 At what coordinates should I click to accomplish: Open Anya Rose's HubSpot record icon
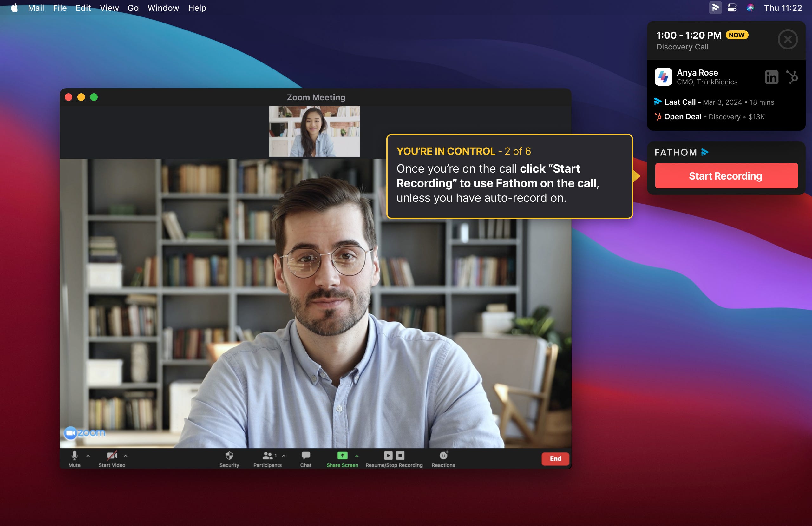click(792, 77)
